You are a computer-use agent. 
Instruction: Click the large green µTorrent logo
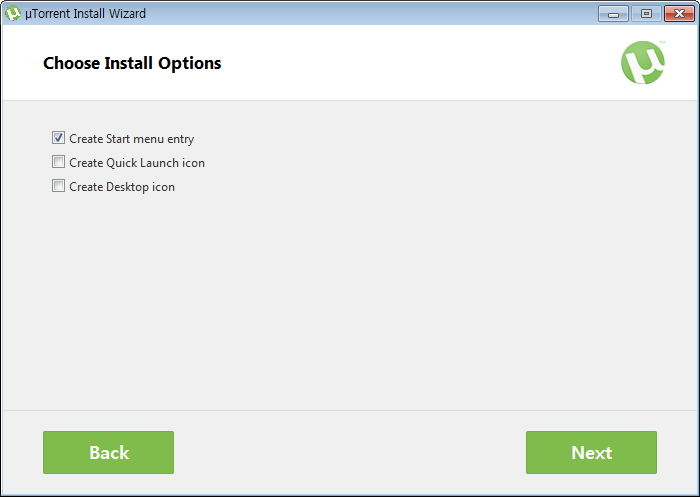click(x=643, y=63)
